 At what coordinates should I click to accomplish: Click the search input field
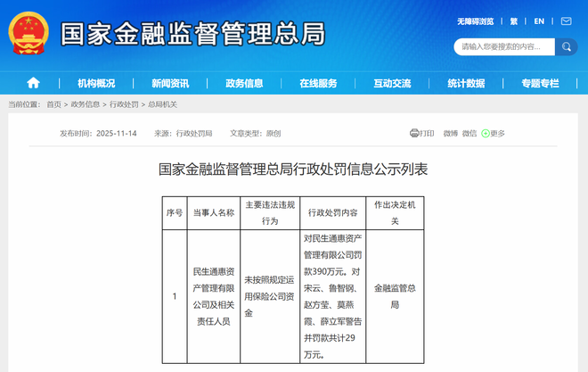click(x=503, y=46)
